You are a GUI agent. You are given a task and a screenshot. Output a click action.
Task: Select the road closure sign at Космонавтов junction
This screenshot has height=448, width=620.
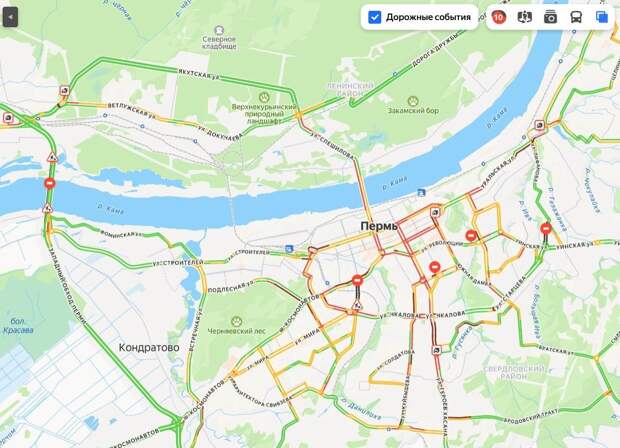pos(357,281)
